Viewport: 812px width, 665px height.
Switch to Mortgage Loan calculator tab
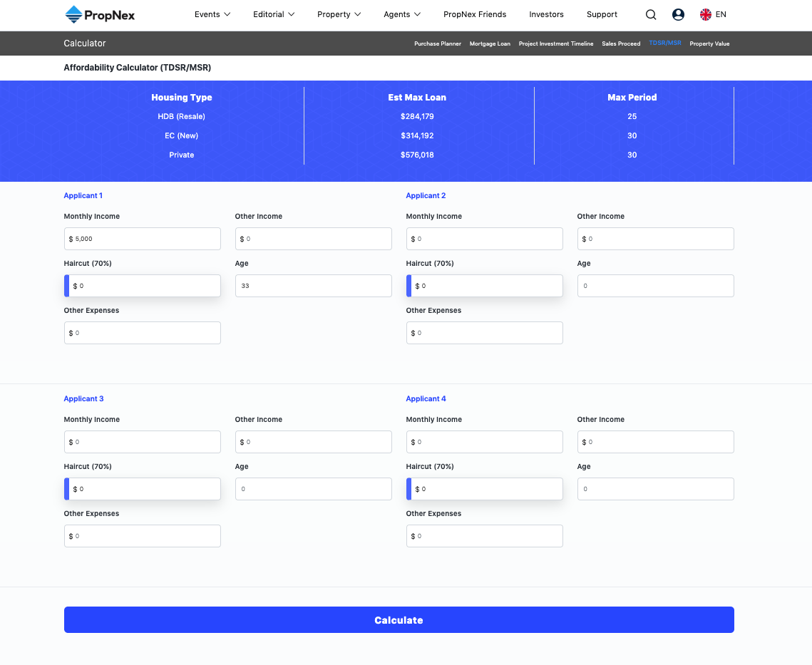pyautogui.click(x=490, y=43)
